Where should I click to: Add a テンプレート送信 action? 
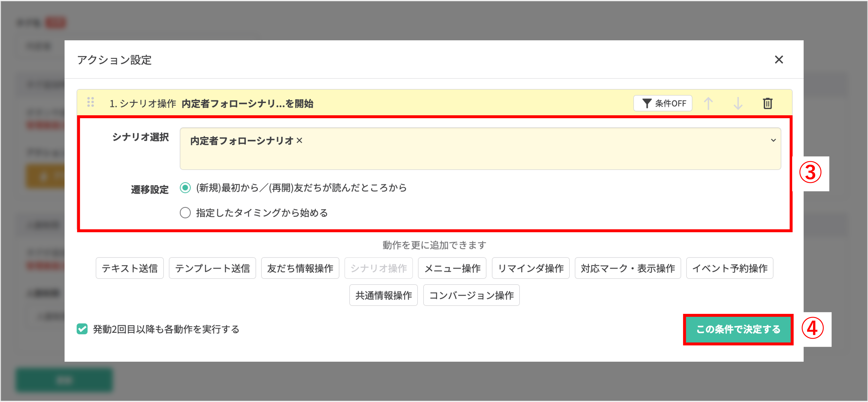(x=212, y=268)
